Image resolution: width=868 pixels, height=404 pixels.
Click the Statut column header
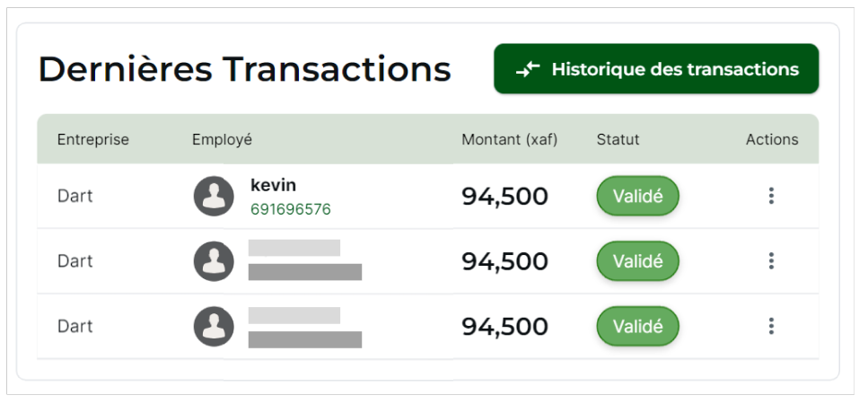click(618, 139)
